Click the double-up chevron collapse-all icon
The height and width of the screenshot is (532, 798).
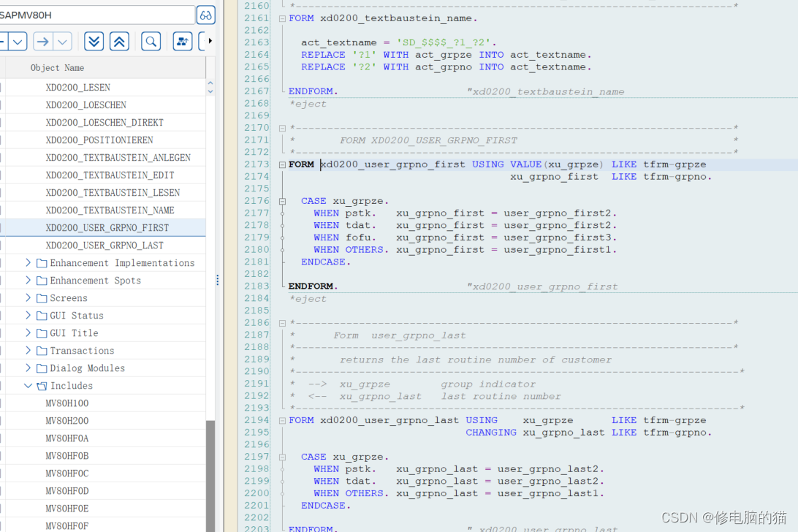pyautogui.click(x=119, y=41)
